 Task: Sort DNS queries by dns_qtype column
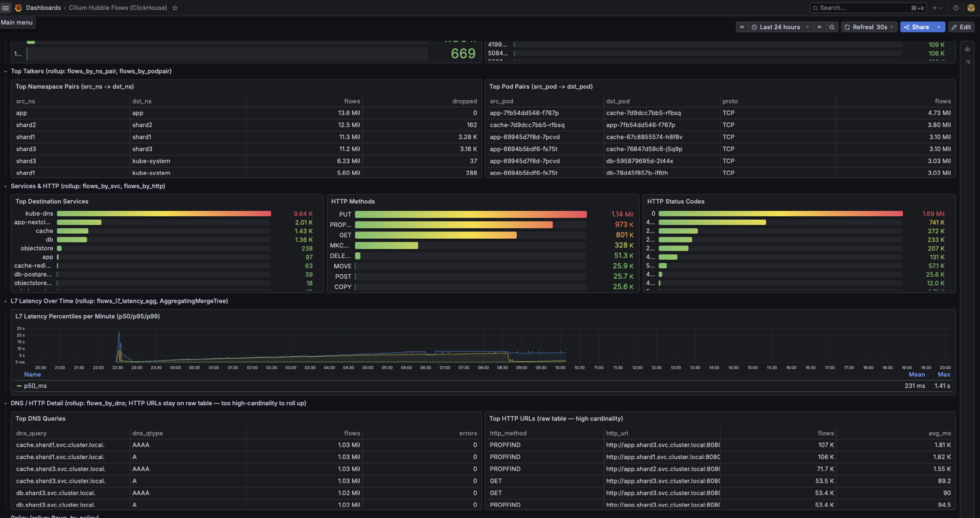click(x=148, y=434)
